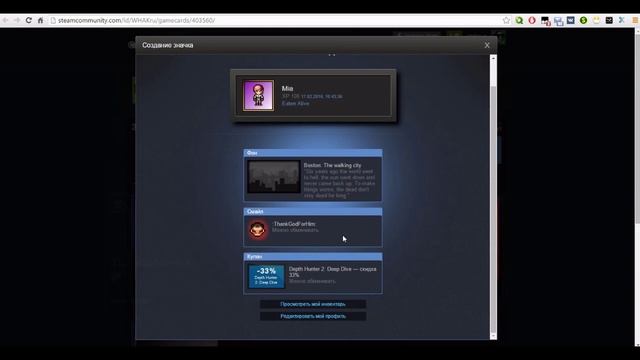Open the green dollar-sign extension icon
The height and width of the screenshot is (360, 640).
[x=583, y=20]
